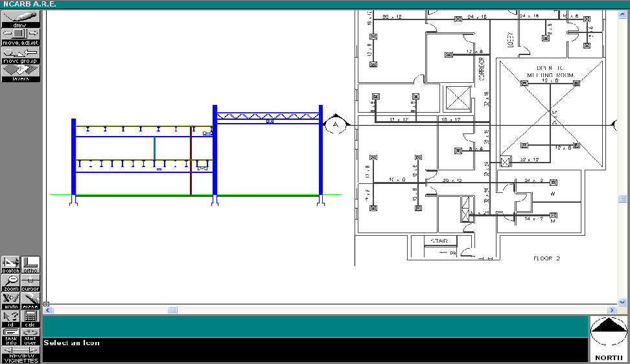Open the calc calculator
Viewport: 630px width, 364px height.
point(30,319)
